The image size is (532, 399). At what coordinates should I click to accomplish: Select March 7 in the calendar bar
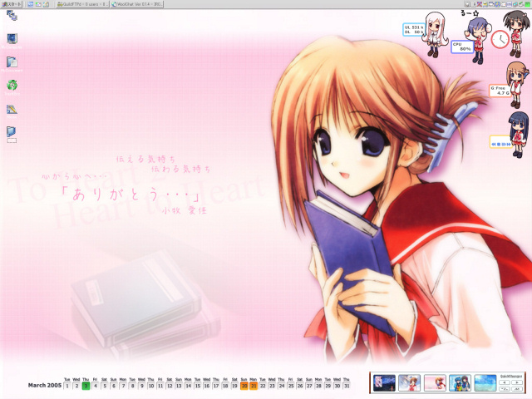123,386
